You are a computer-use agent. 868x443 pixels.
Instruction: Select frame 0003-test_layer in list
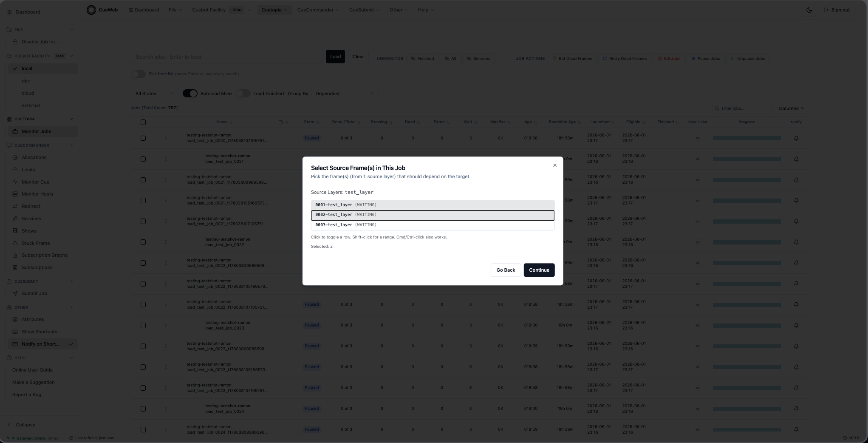tap(433, 225)
